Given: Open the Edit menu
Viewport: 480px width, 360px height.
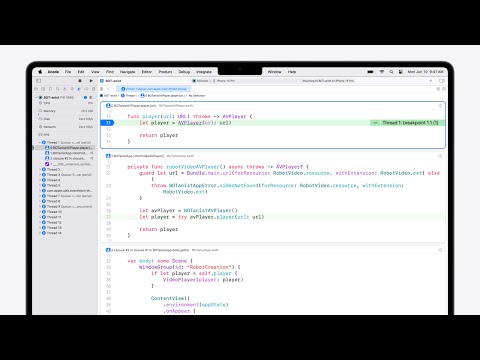Looking at the screenshot, I should point(81,72).
